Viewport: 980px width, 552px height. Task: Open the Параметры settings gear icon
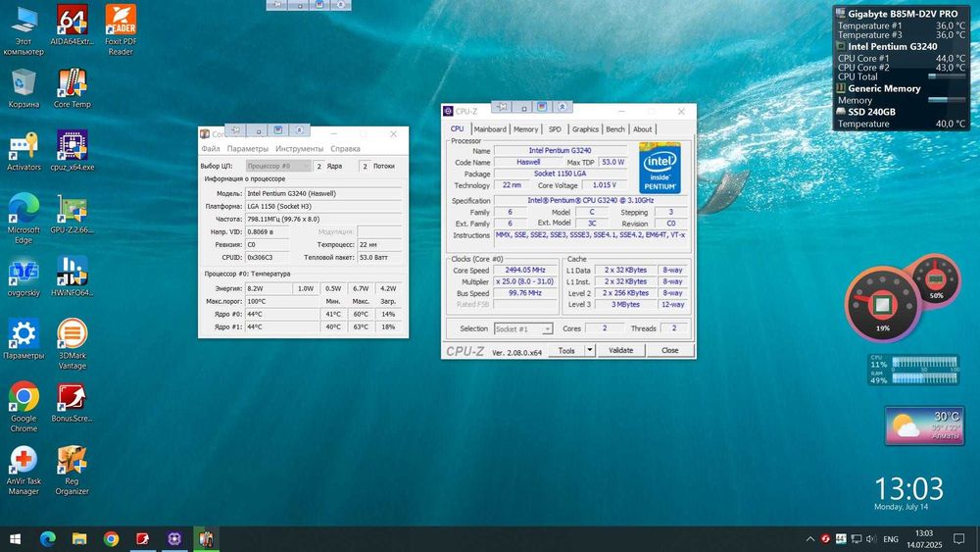pos(24,339)
